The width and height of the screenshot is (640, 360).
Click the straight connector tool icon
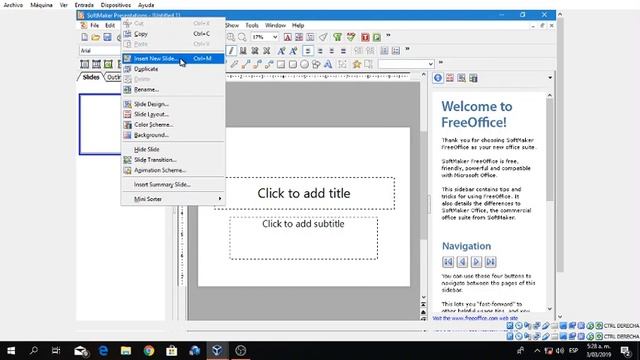pyautogui.click(x=246, y=64)
